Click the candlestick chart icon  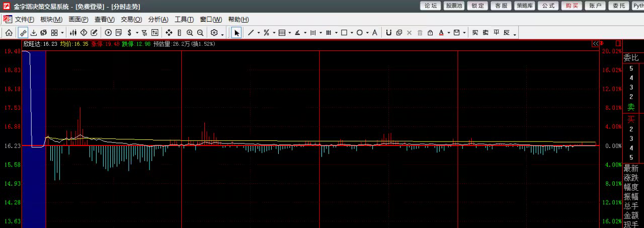(73, 33)
